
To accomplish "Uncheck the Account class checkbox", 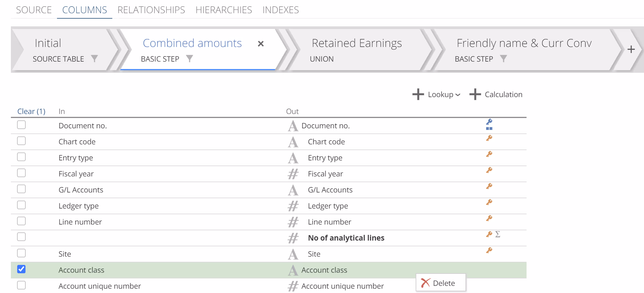I will (x=21, y=269).
